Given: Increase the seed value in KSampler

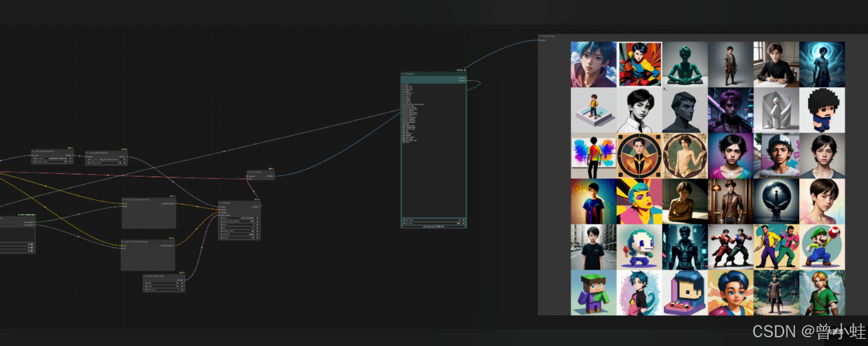Looking at the screenshot, I should tap(257, 218).
